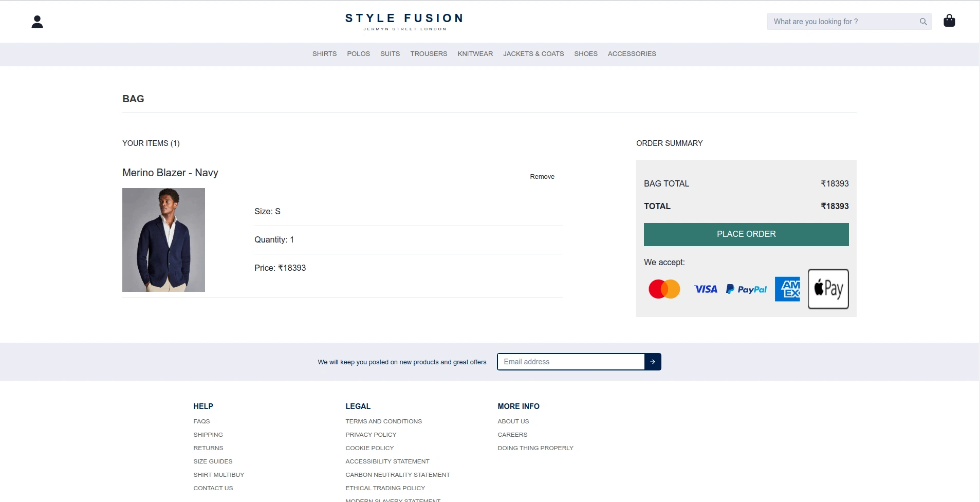Open the Careers link

tap(512, 435)
